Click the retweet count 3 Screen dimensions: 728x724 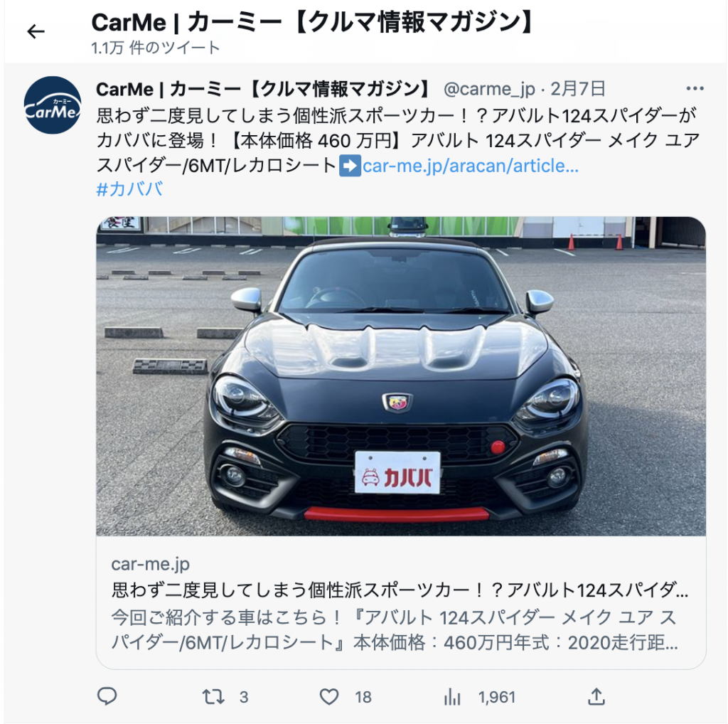(x=244, y=697)
